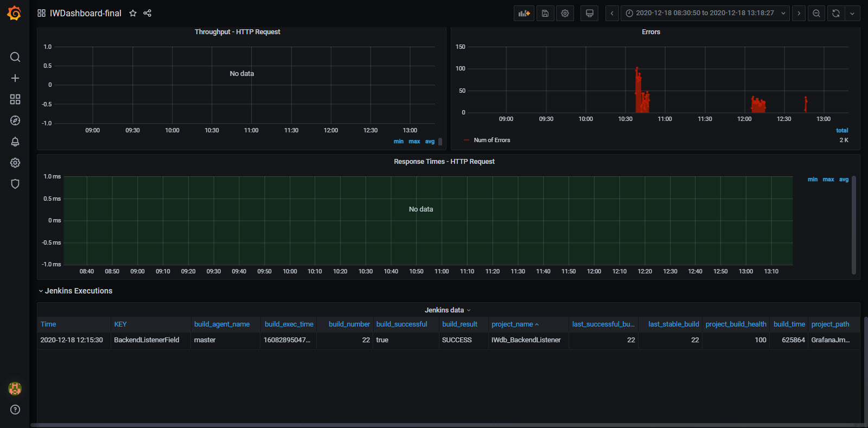The image size is (868, 428).
Task: Open the time range picker dropdown
Action: pyautogui.click(x=705, y=13)
